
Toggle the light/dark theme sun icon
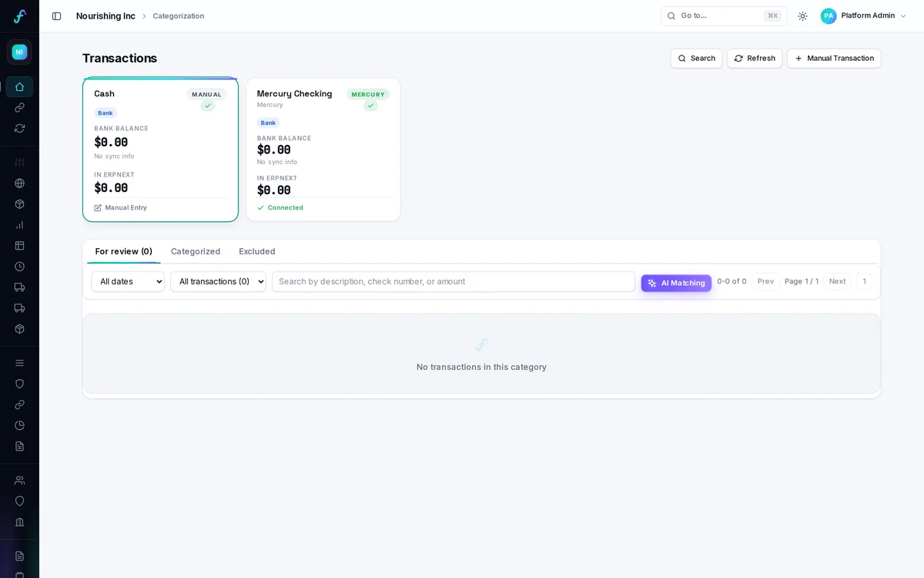tap(802, 16)
